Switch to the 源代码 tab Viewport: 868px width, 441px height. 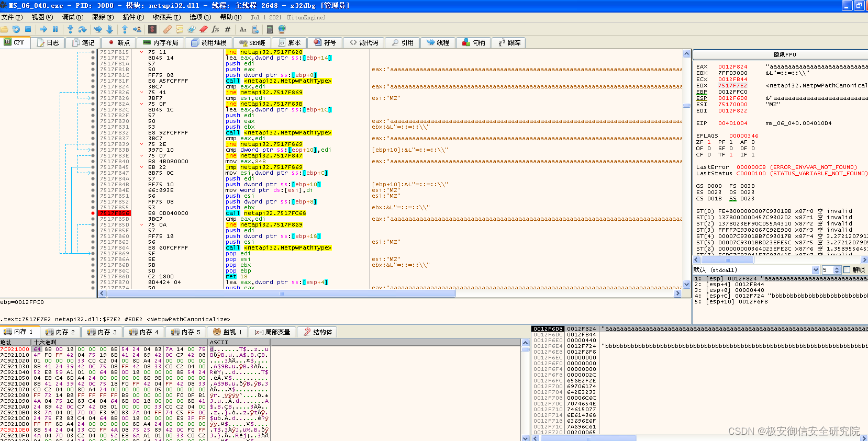[x=364, y=42]
